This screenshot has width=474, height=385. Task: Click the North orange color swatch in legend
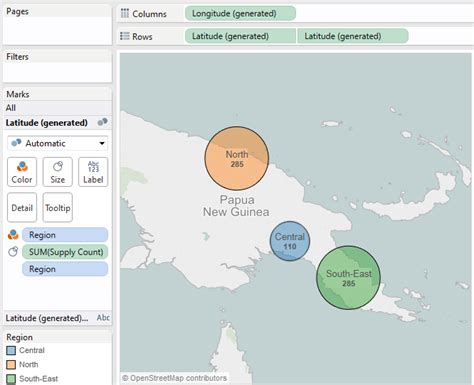pyautogui.click(x=11, y=365)
